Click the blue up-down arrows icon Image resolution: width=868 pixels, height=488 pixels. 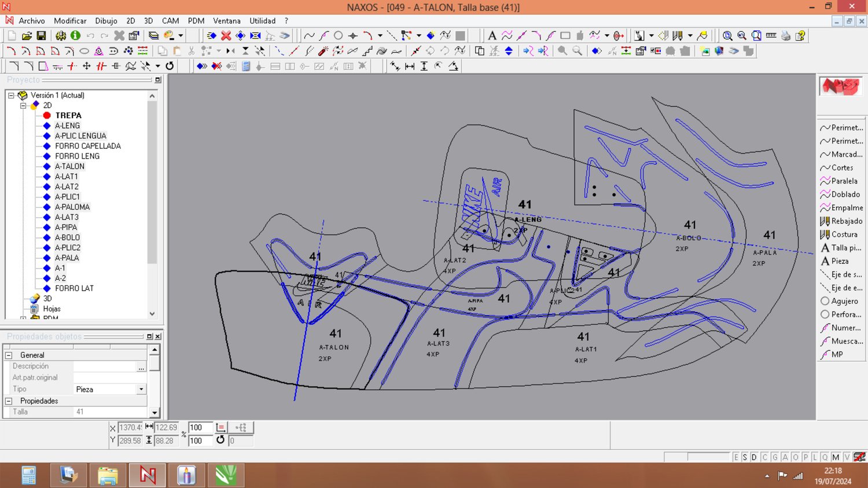click(x=509, y=51)
